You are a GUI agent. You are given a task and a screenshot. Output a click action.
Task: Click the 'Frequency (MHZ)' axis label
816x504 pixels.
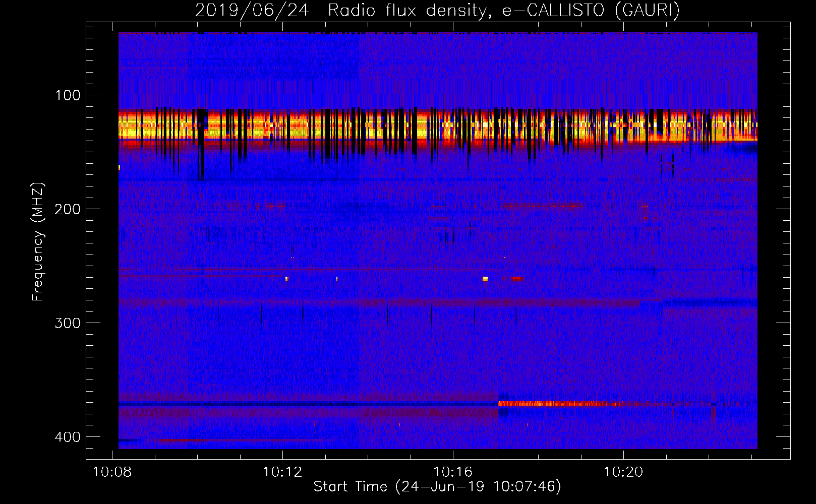[x=38, y=242]
